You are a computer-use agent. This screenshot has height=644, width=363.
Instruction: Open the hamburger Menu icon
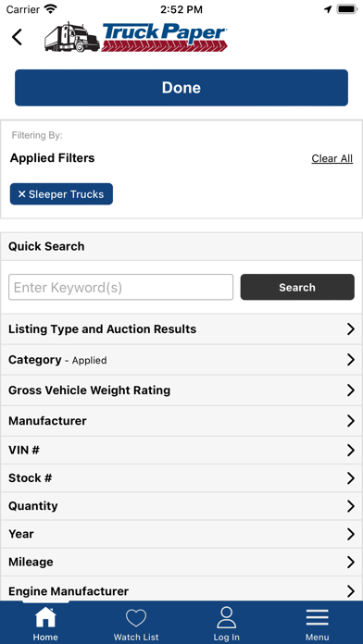click(x=317, y=617)
